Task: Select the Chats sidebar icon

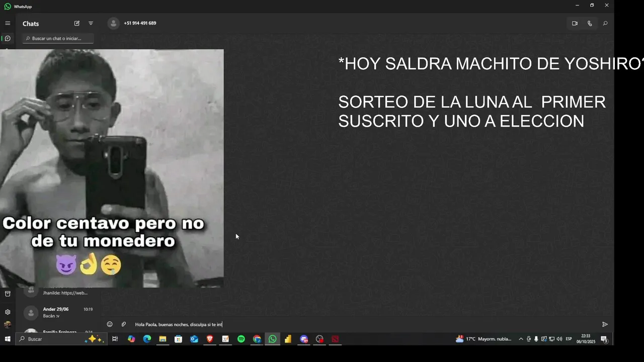Action: click(8, 38)
